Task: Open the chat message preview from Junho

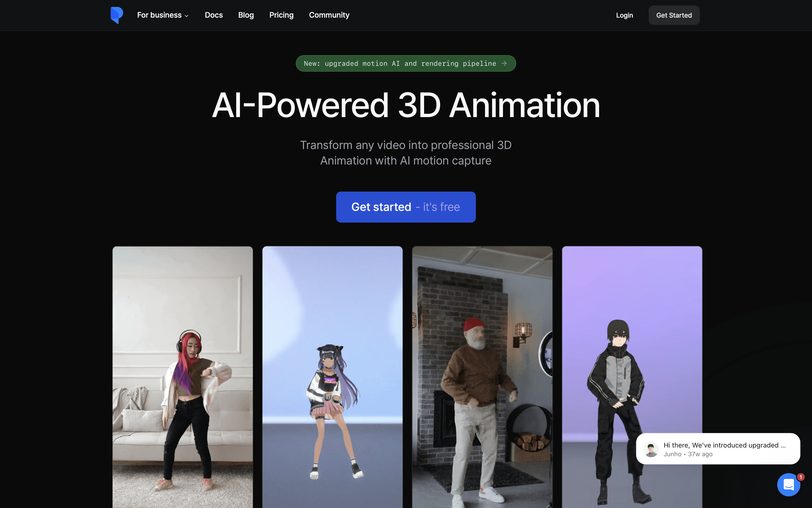Action: pos(718,449)
